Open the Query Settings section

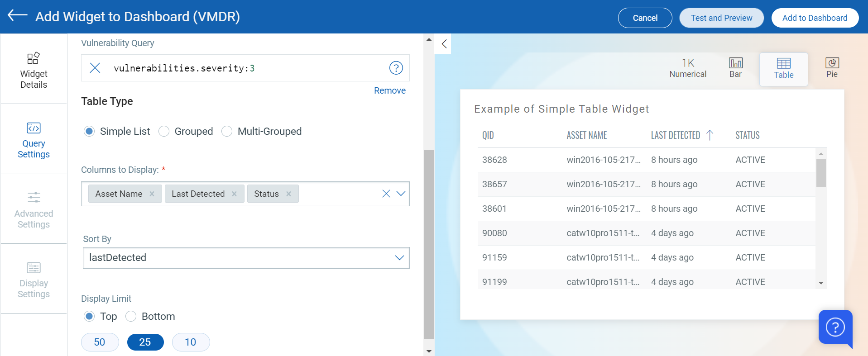click(x=34, y=140)
